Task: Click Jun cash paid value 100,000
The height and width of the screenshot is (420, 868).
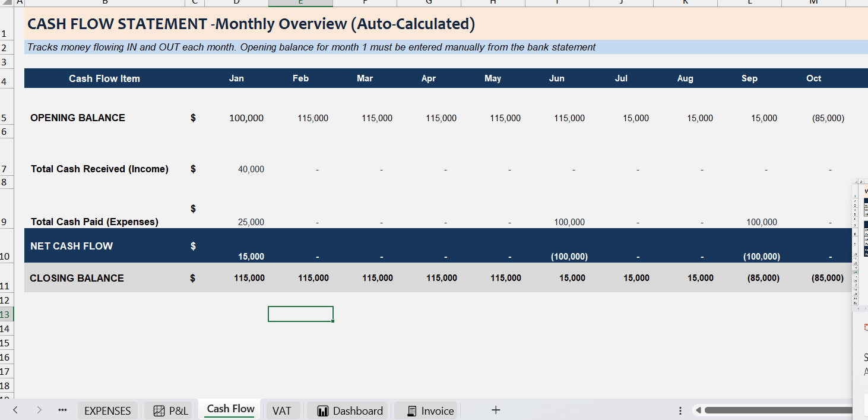Action: click(569, 222)
